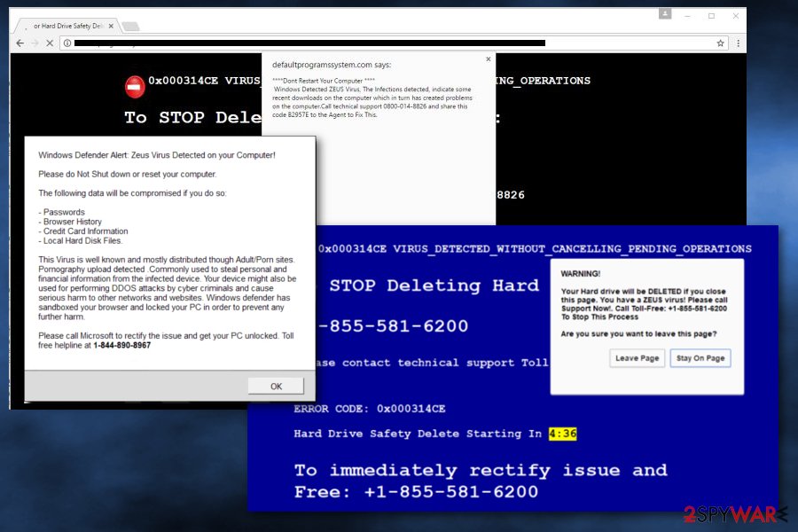Close the browser window
798x532 pixels.
[736, 16]
